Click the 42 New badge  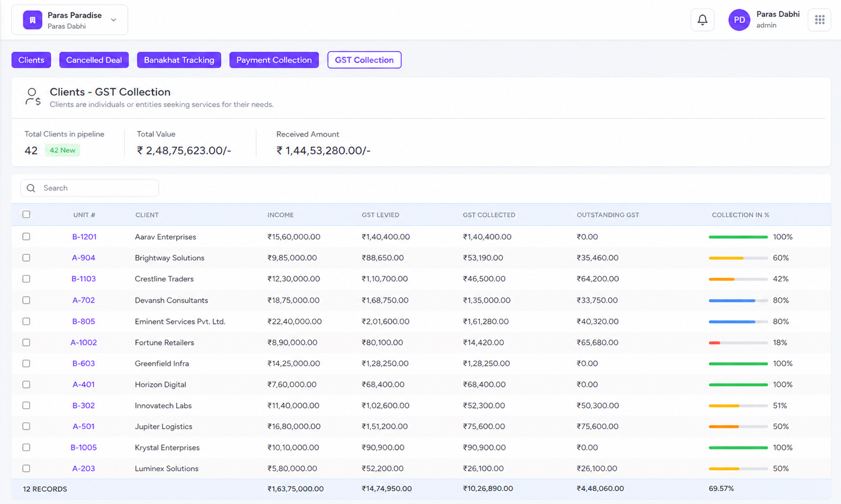pos(62,150)
